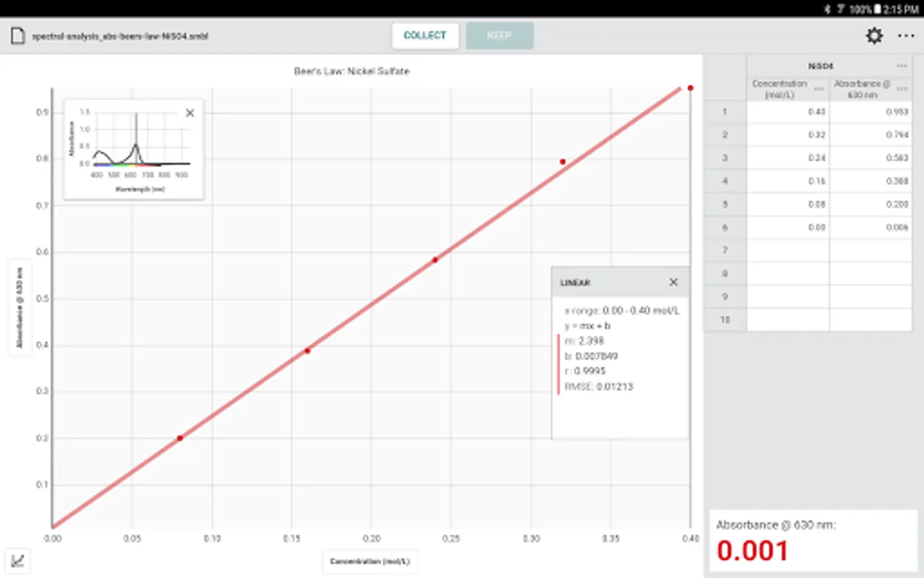Select concentration cell 0.24

point(788,158)
